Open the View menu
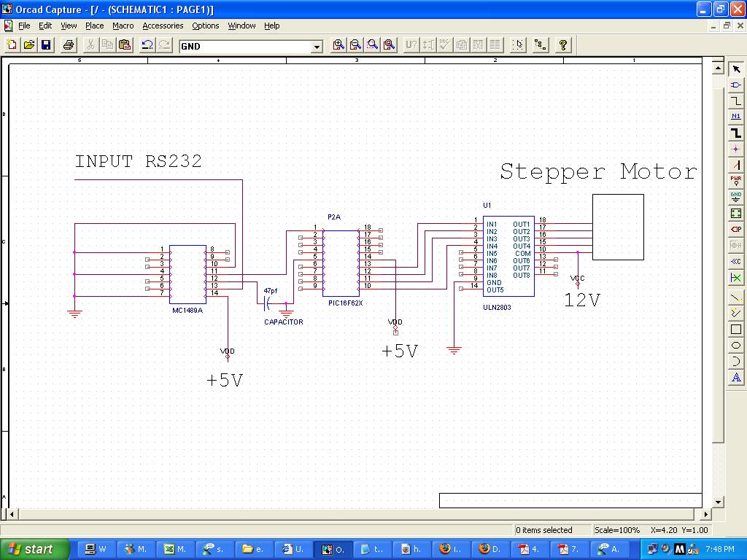The width and height of the screenshot is (747, 560). coord(69,26)
